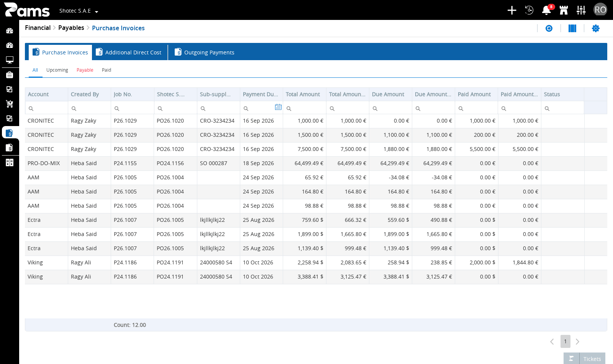Click the plus add-new icon in top bar
This screenshot has width=613, height=364.
click(512, 10)
